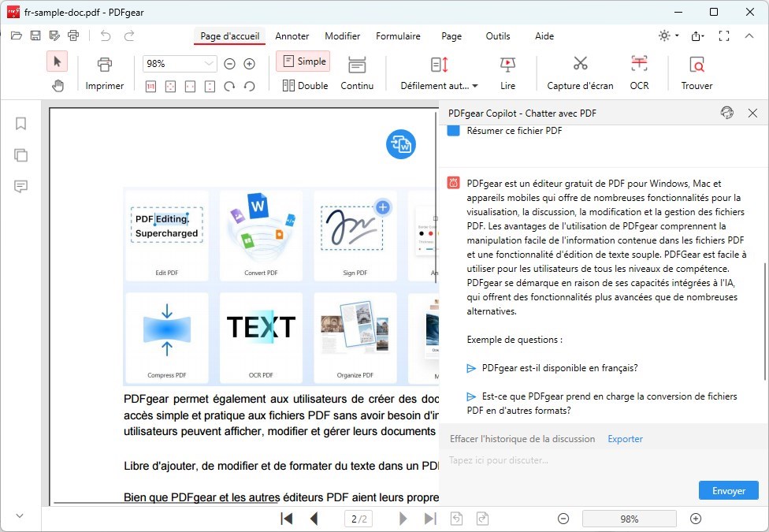Click the fit width icon
This screenshot has height=532, width=769.
190,87
